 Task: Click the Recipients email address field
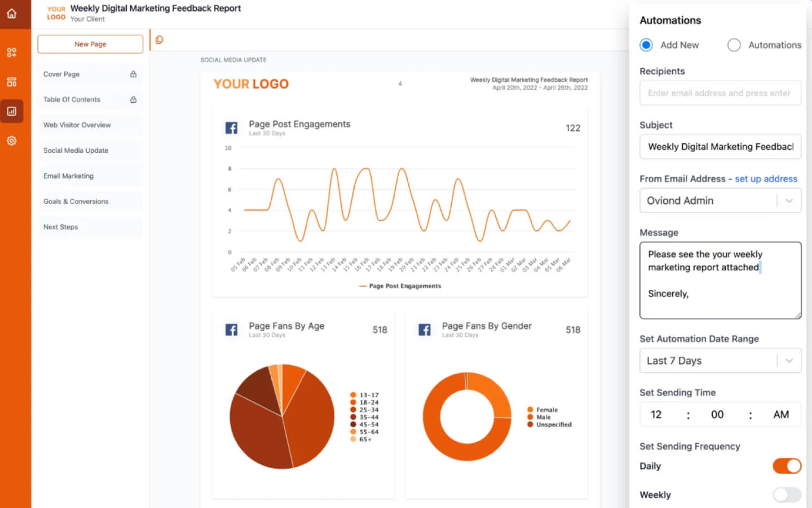(720, 93)
